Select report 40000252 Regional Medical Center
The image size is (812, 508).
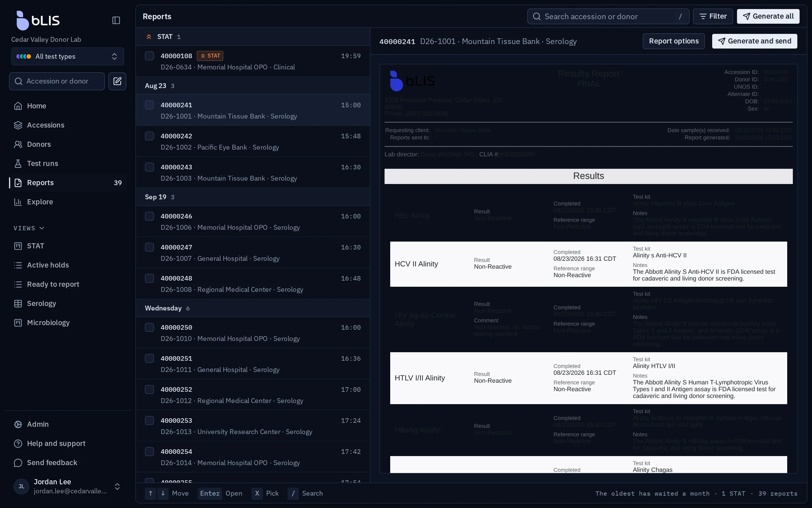(253, 395)
